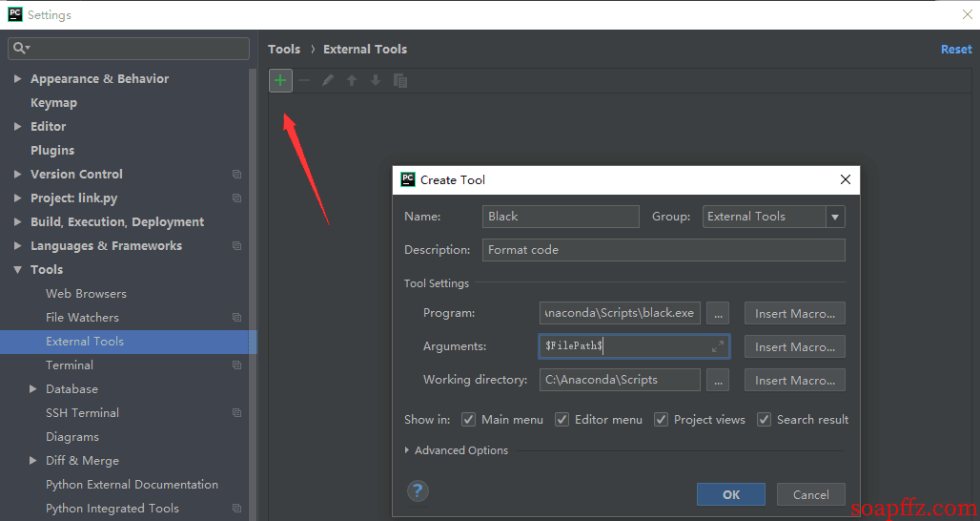This screenshot has width=980, height=521.
Task: Expand the Diff & Merge node arrow
Action: [x=33, y=460]
